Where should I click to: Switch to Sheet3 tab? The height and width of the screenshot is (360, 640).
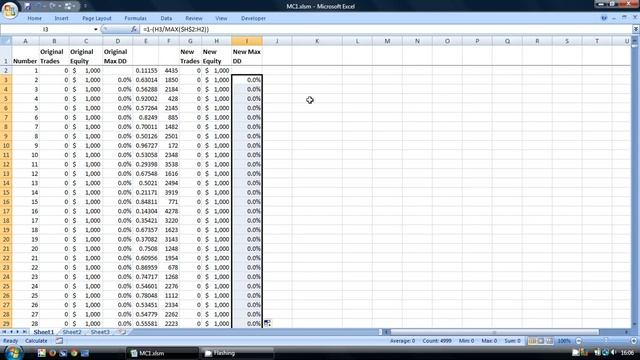pyautogui.click(x=100, y=332)
